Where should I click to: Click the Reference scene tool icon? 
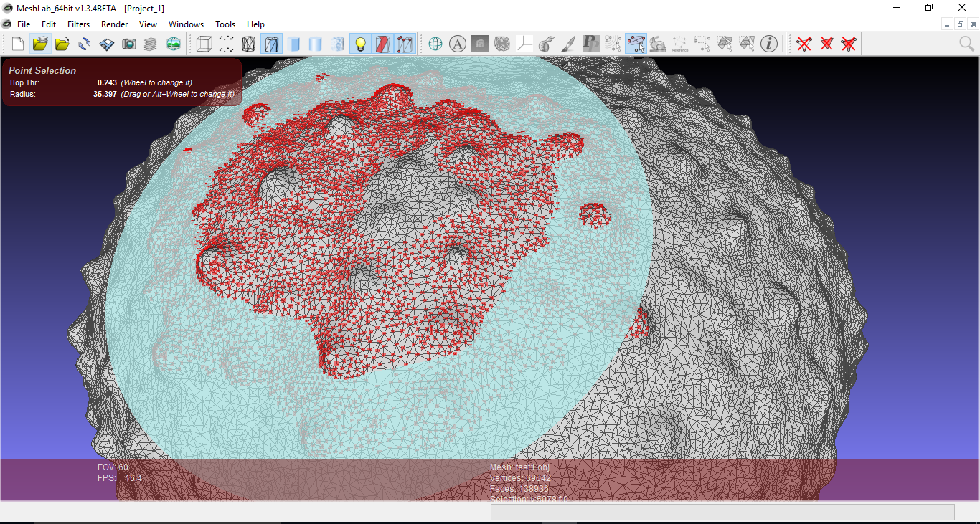680,44
